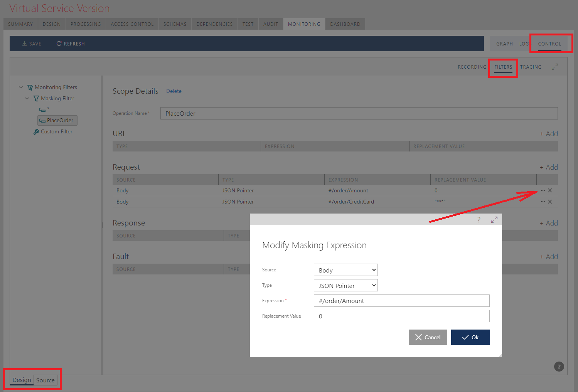The image size is (578, 392).
Task: Click the Refresh icon
Action: coord(59,43)
